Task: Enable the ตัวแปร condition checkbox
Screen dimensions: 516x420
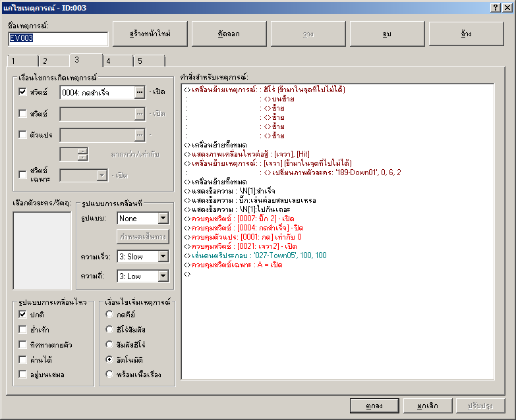Action: [x=22, y=134]
